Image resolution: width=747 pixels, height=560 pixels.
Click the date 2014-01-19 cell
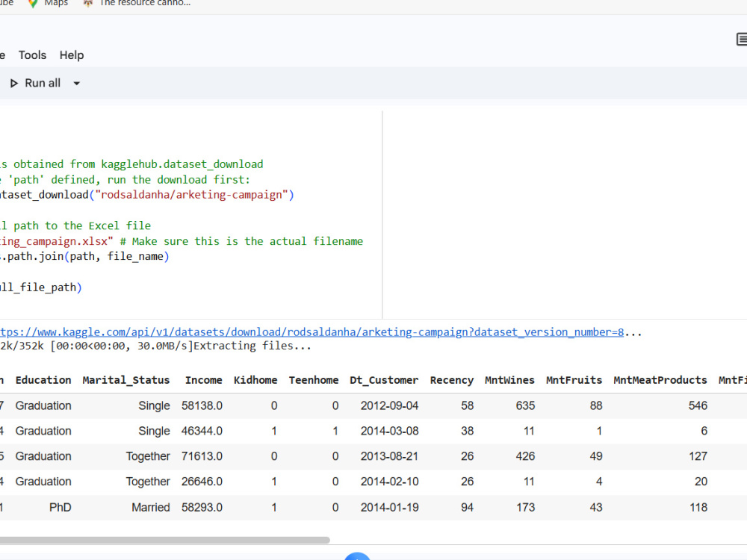(390, 508)
